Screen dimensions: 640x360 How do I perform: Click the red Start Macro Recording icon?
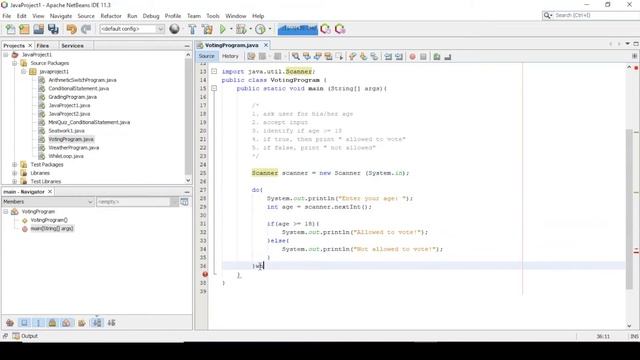412,57
